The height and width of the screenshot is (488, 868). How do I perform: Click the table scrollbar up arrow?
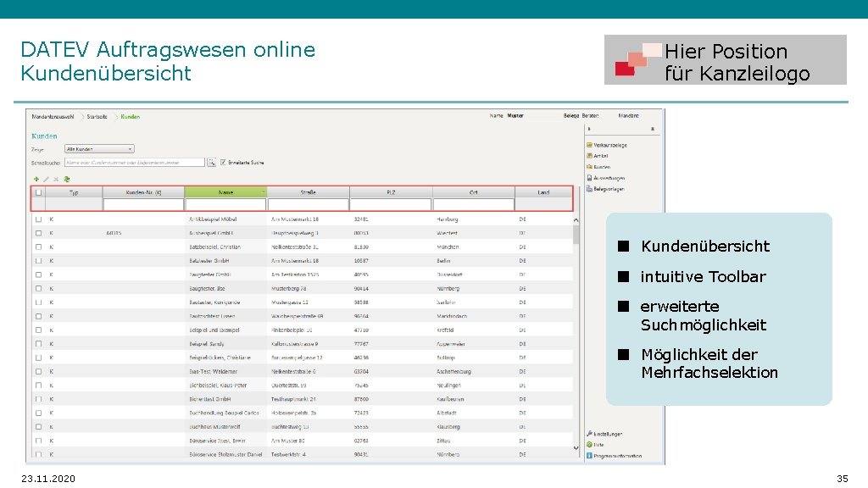tap(576, 220)
